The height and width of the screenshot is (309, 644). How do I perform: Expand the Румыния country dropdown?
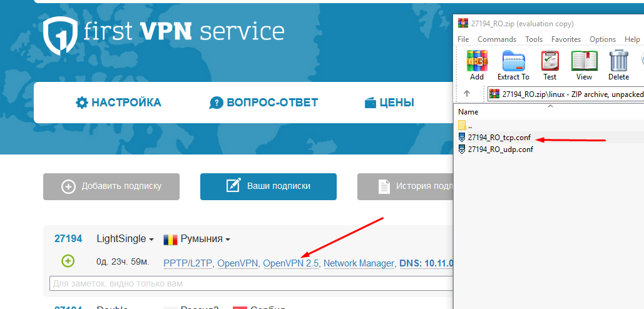tap(197, 239)
